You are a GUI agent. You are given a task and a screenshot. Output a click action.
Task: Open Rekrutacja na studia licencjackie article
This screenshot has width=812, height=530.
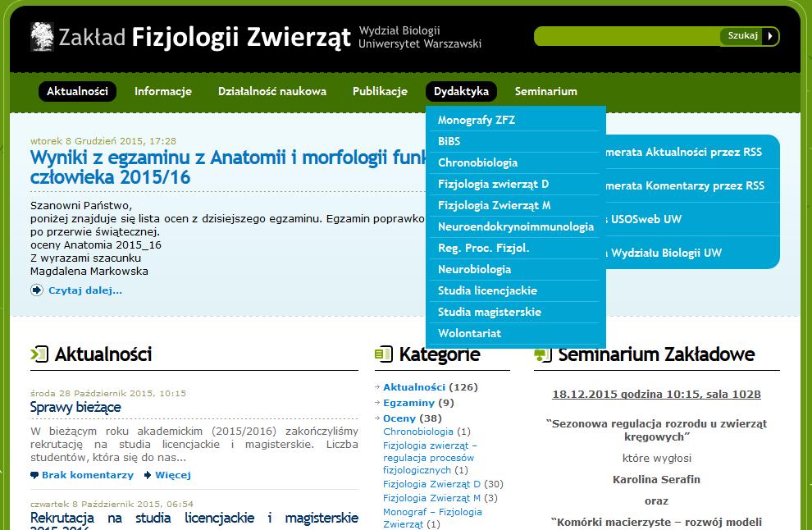pyautogui.click(x=194, y=520)
